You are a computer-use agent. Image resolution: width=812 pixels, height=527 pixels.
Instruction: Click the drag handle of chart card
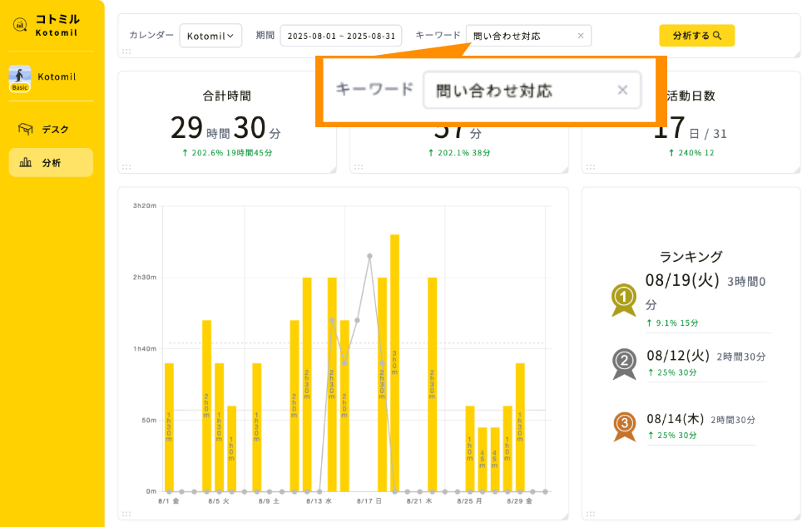[126, 514]
